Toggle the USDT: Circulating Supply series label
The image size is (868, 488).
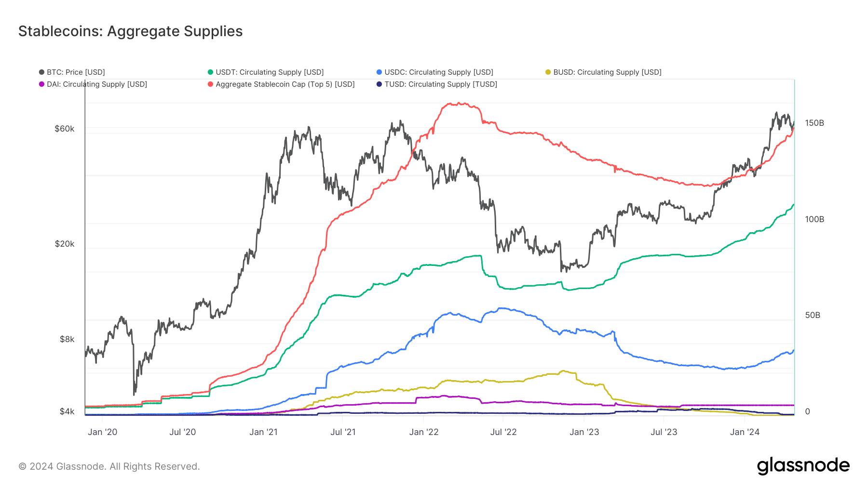(270, 72)
